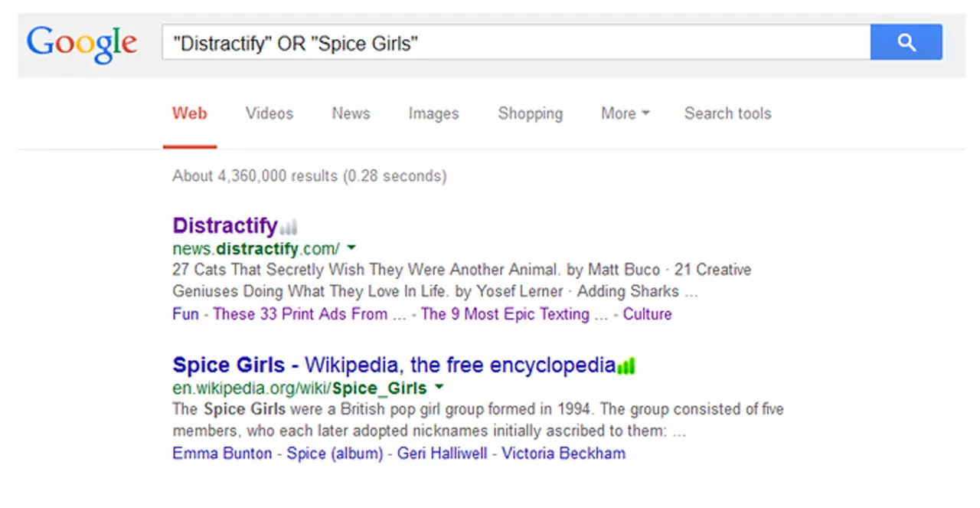Select the Web tab
980x508 pixels.
190,113
